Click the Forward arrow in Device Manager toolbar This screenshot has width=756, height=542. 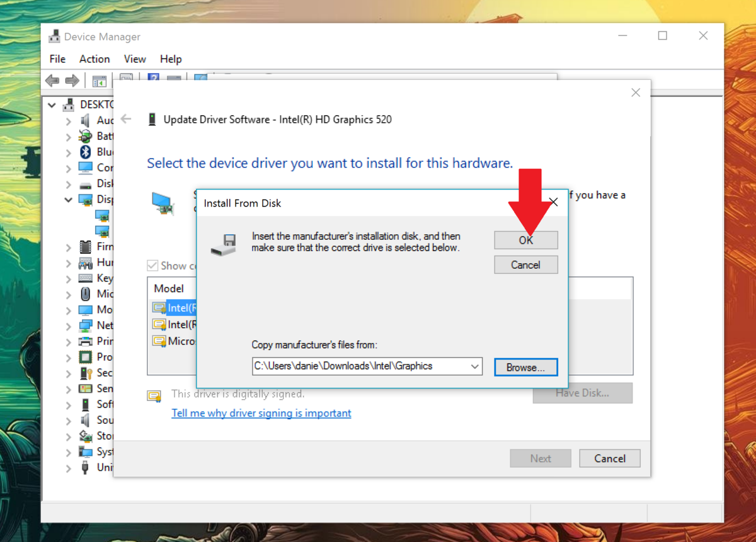72,81
